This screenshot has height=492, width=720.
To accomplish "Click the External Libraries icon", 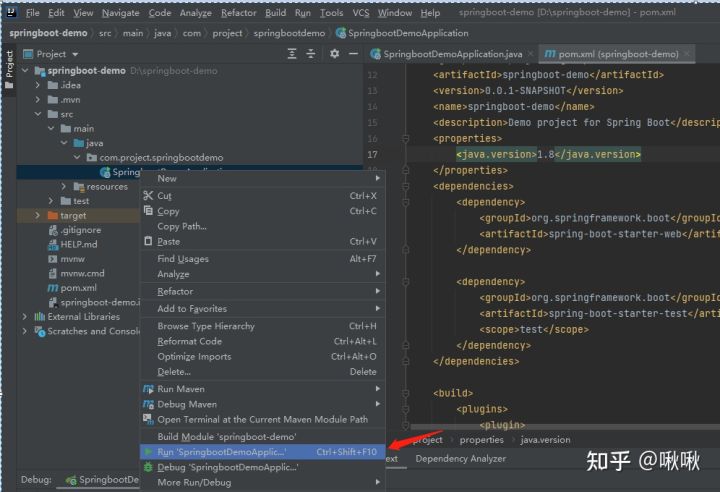I will [x=40, y=317].
